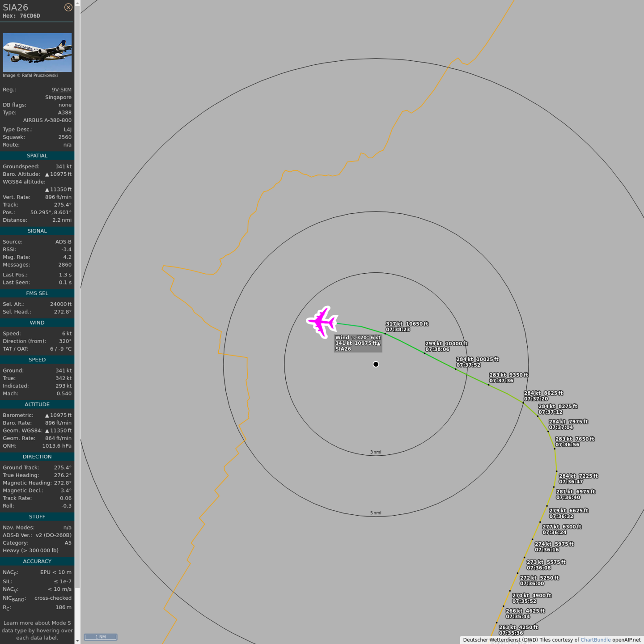Close the SIA26 aircraft info panel

tap(68, 7)
